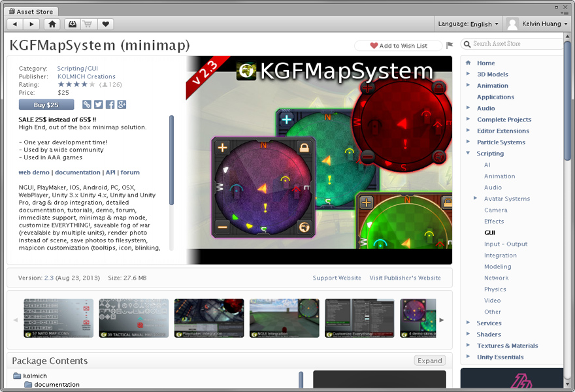Show previous screenshot thumbnails arrow
This screenshot has width=575, height=392.
[16, 319]
